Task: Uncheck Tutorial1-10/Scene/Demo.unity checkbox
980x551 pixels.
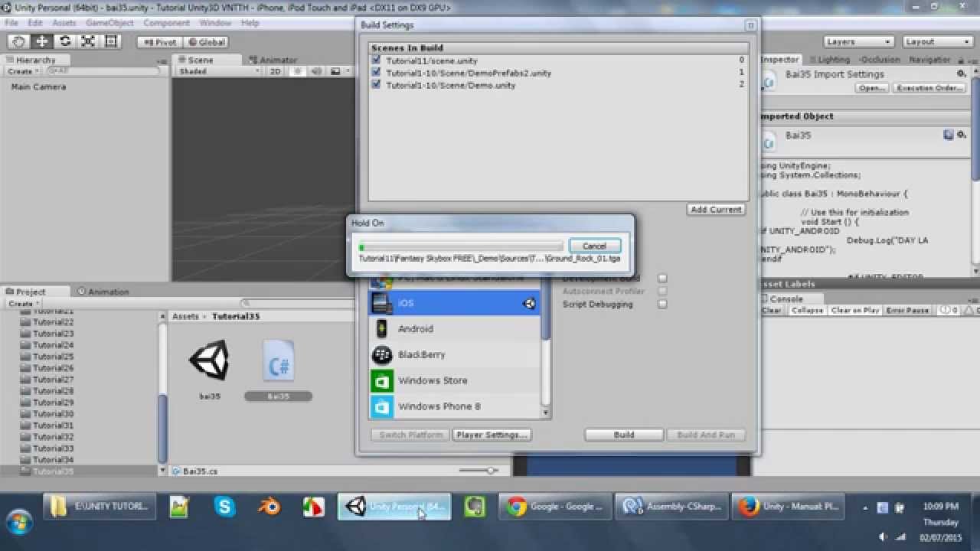Action: pyautogui.click(x=376, y=84)
